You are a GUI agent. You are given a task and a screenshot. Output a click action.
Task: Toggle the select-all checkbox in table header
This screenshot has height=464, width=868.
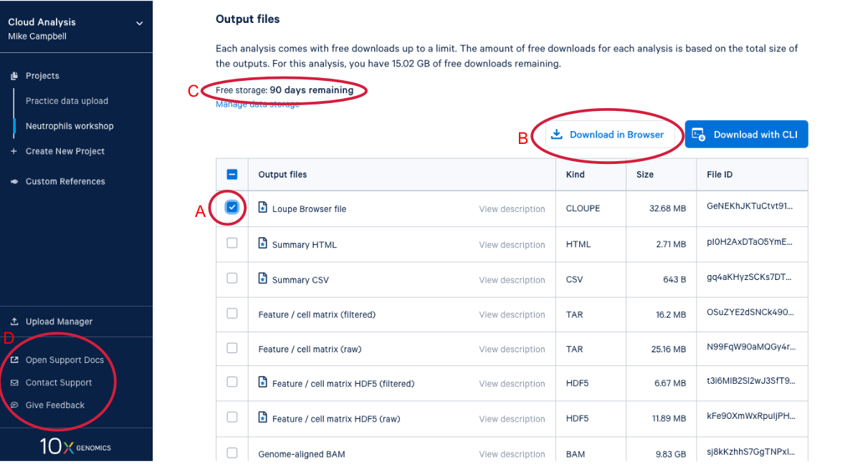tap(232, 174)
